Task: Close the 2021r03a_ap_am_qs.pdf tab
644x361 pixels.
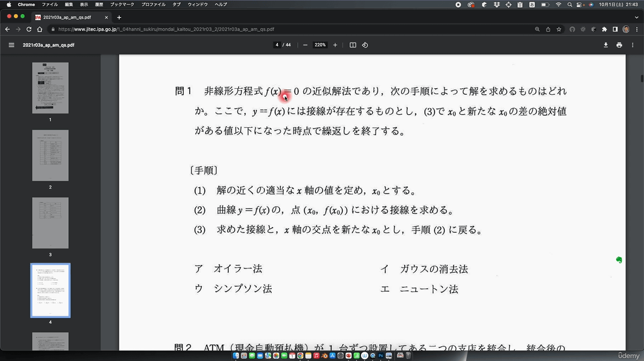Action: pyautogui.click(x=106, y=17)
